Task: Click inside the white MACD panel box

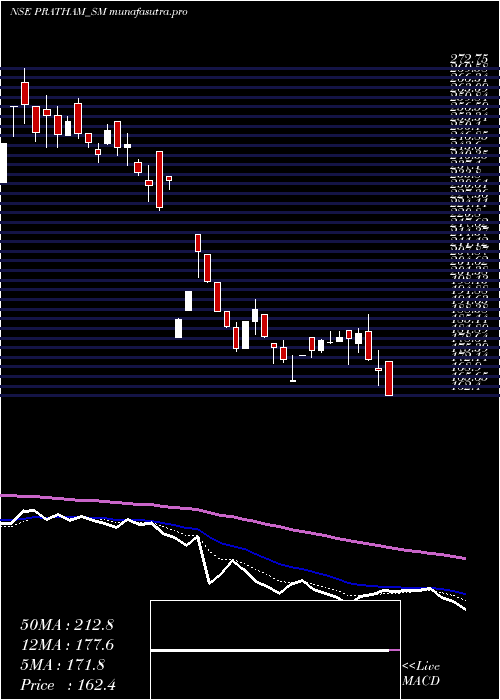Action: [x=275, y=650]
